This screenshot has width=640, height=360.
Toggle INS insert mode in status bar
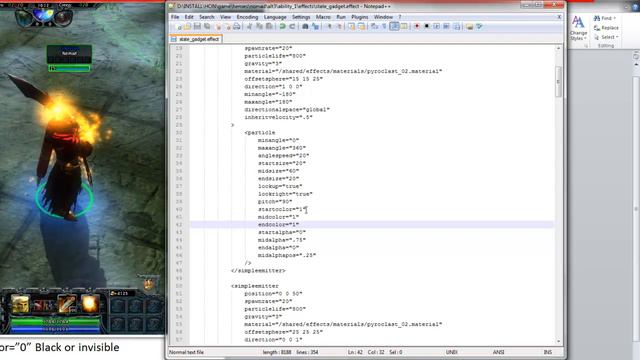[548, 352]
